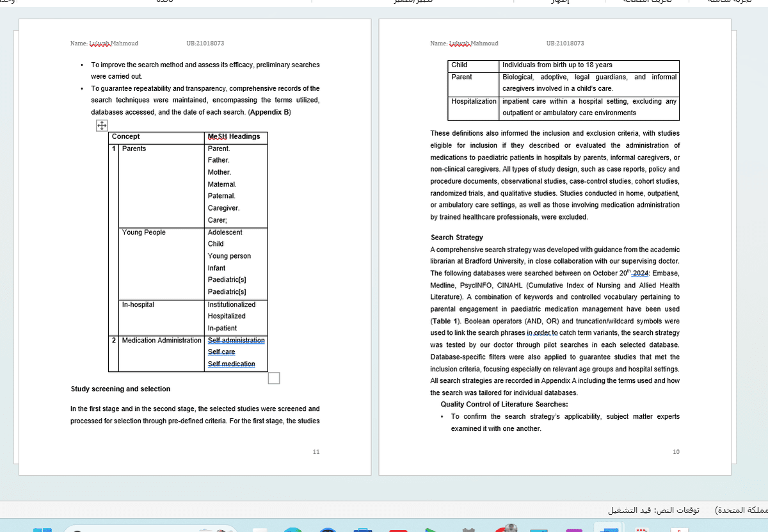Click the 'Quality Control of Literature Searches' heading
The width and height of the screenshot is (768, 532).
pos(504,404)
